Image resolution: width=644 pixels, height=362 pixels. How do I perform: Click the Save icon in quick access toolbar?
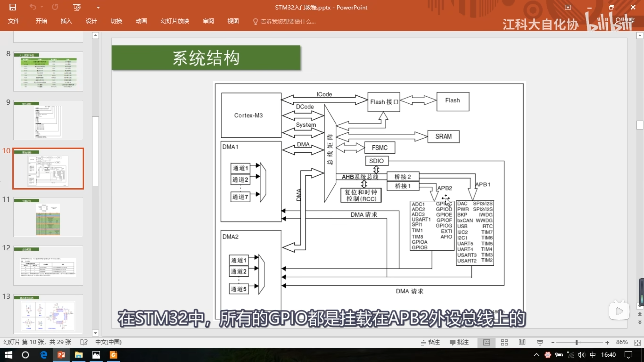click(13, 7)
